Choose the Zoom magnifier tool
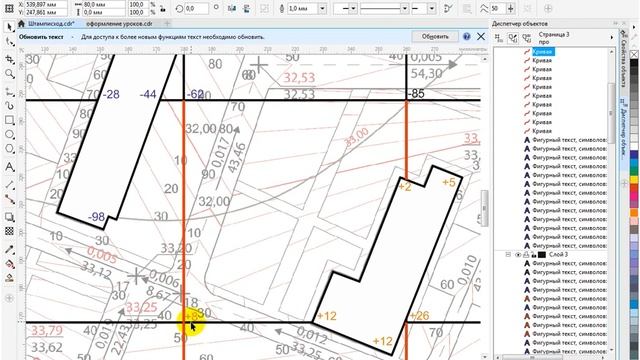640x360 pixels. tap(9, 74)
